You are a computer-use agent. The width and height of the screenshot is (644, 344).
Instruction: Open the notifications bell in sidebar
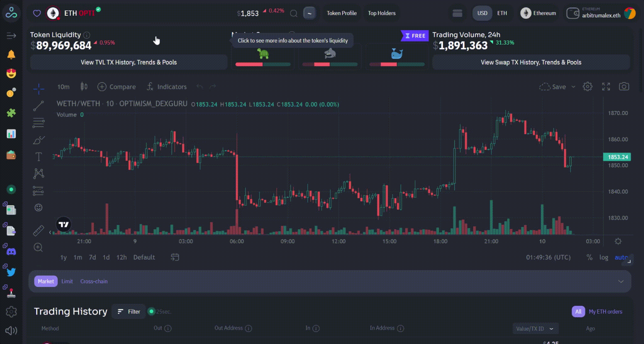11,54
